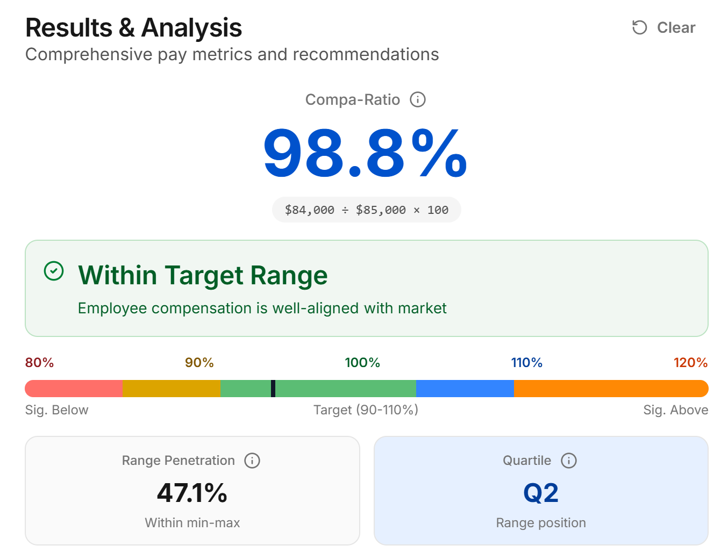Screen dimensions: 728x560
Task: Open the Range Penetration info tooltip icon
Action: click(x=252, y=461)
